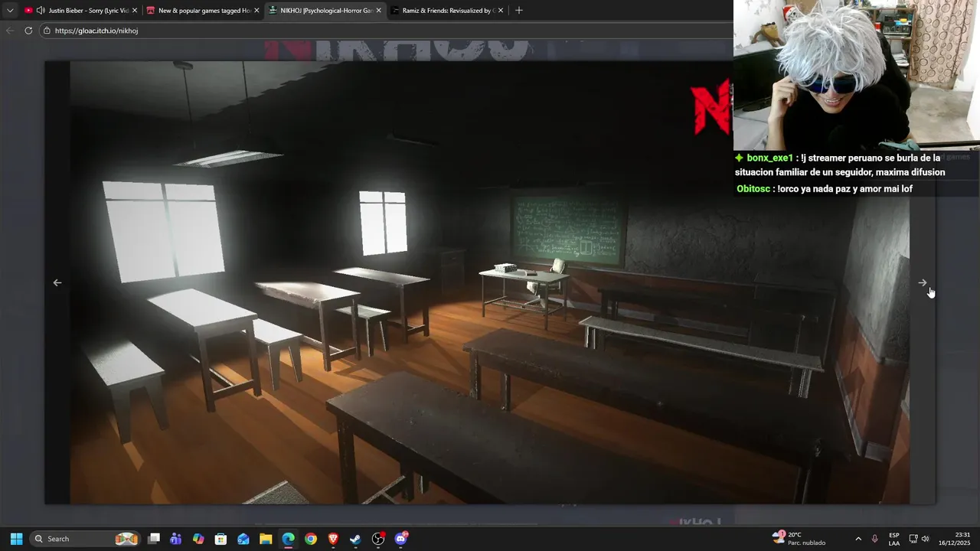
Task: Click the microphone tray icon
Action: click(x=875, y=539)
